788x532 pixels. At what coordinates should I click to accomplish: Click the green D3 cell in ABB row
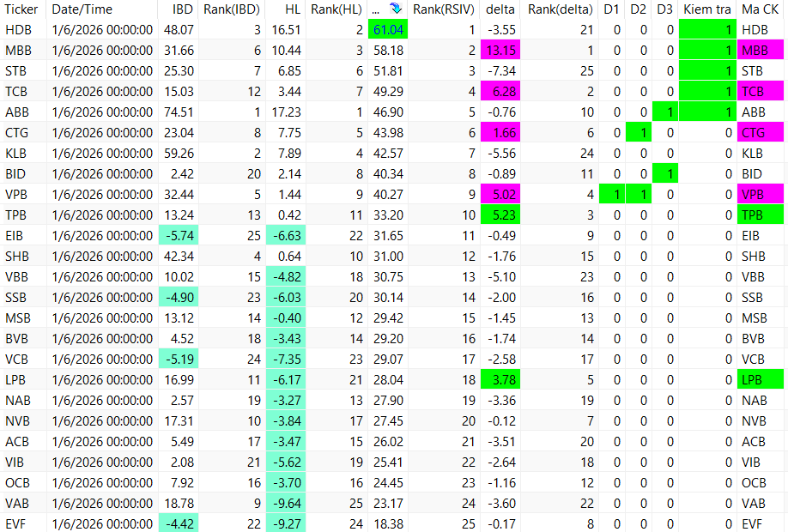[665, 112]
